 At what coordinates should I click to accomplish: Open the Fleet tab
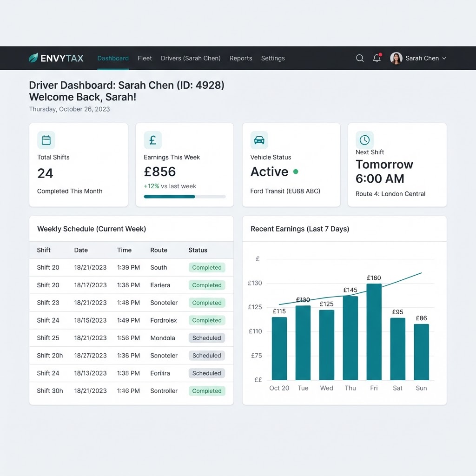pos(145,58)
